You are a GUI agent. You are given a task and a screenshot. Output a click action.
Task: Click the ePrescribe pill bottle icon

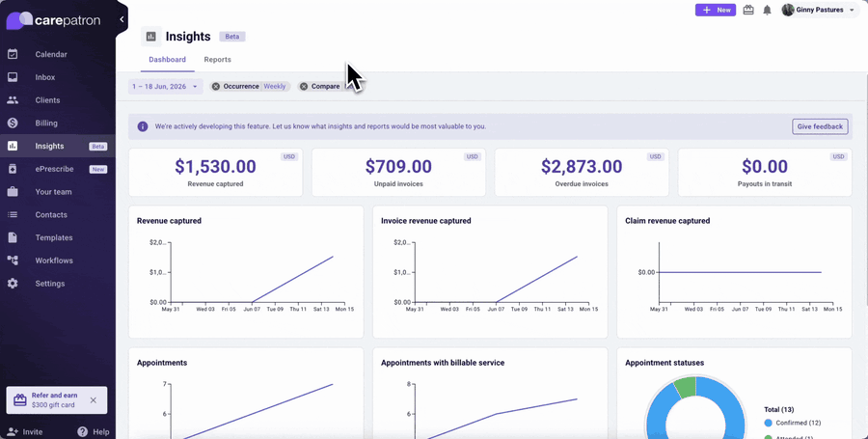(13, 169)
